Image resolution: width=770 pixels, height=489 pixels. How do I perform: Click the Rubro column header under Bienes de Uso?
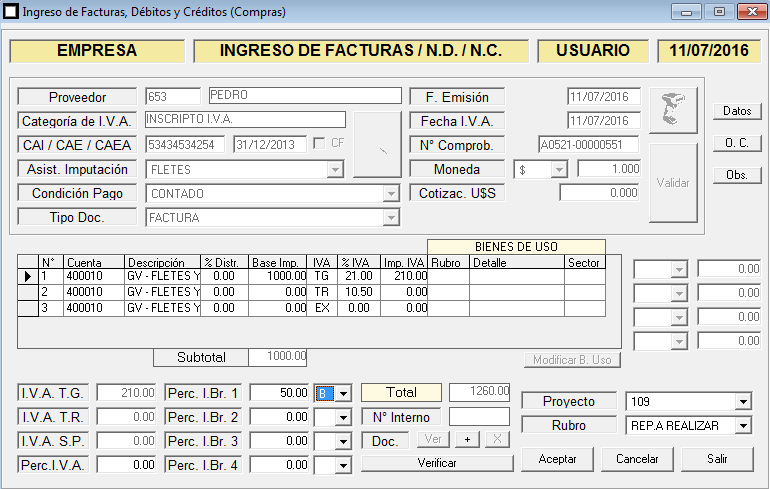tap(448, 262)
